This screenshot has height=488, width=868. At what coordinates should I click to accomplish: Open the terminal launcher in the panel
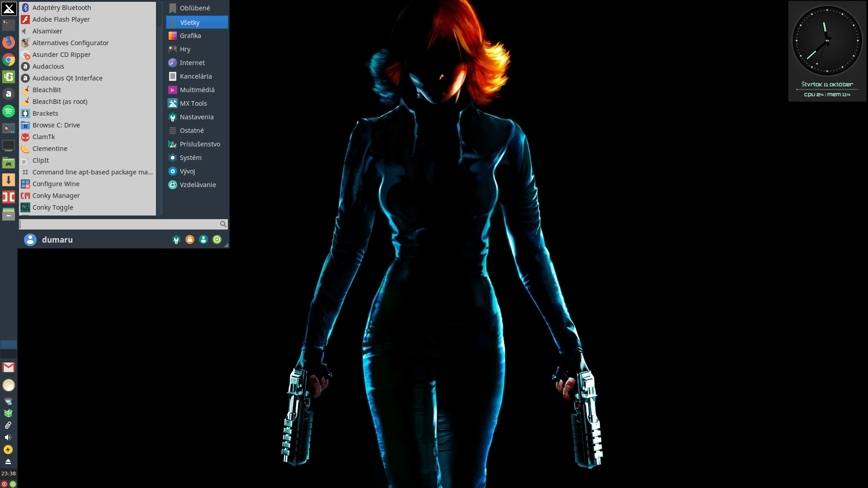[x=9, y=25]
